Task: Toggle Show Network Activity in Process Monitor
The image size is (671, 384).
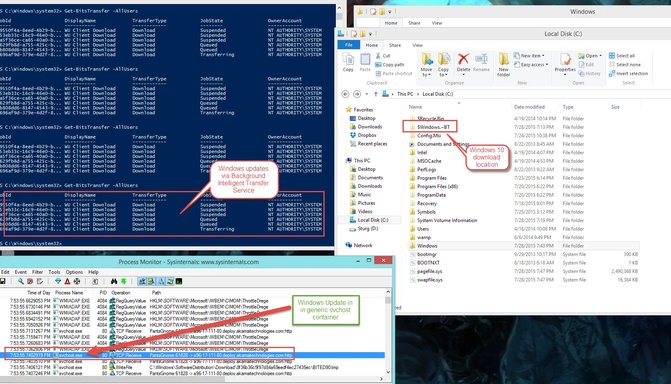Action: pos(161,281)
